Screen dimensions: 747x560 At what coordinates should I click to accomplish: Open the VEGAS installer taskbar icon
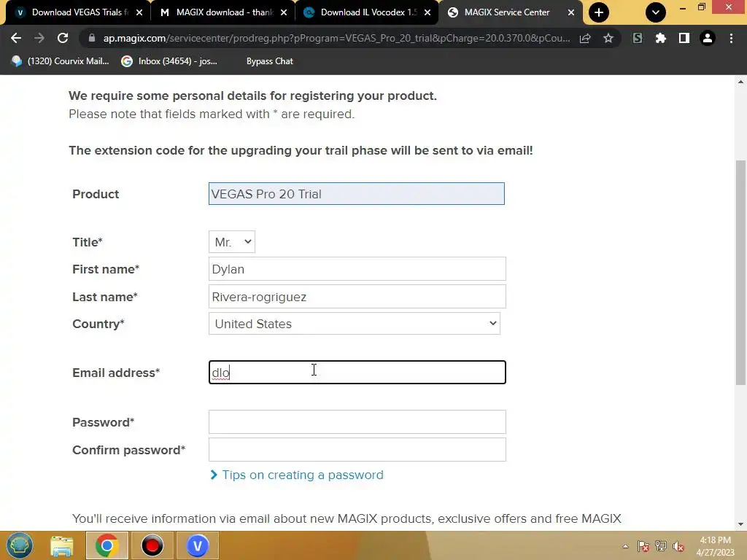pos(197,545)
